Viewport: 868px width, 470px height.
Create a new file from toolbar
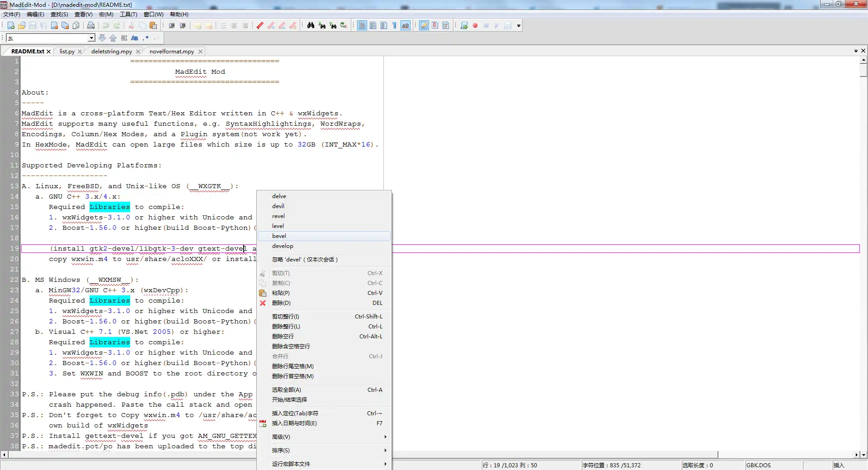point(11,26)
